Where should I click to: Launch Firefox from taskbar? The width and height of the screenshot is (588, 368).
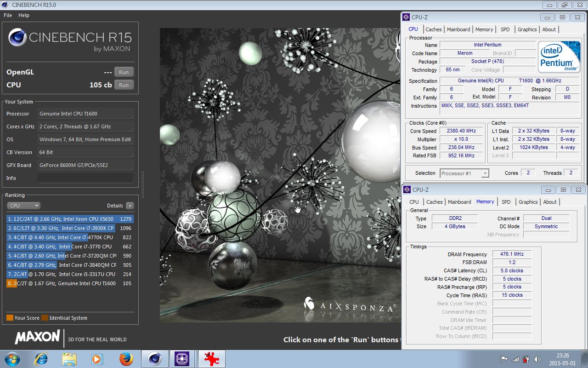(x=125, y=358)
